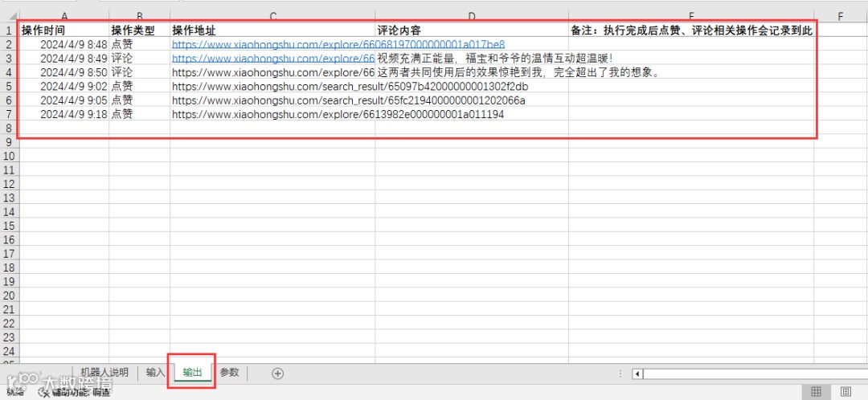Open the explore link in row 2
Screen dimensions: 868x400
pos(338,44)
